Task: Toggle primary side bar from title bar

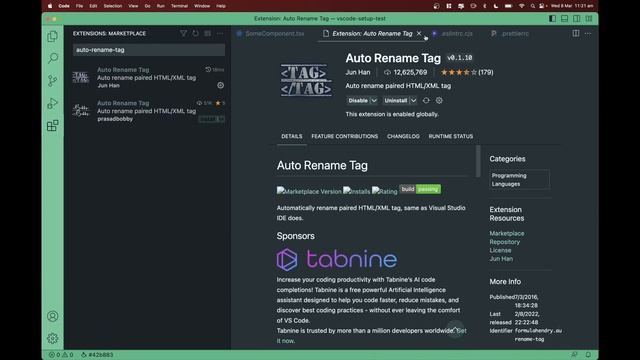Action: tap(552, 18)
